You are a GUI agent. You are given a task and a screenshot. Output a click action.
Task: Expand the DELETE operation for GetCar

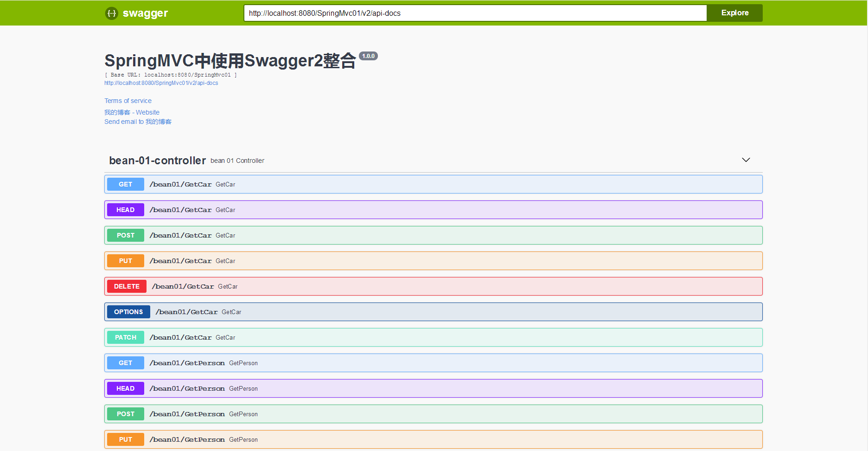pos(434,286)
